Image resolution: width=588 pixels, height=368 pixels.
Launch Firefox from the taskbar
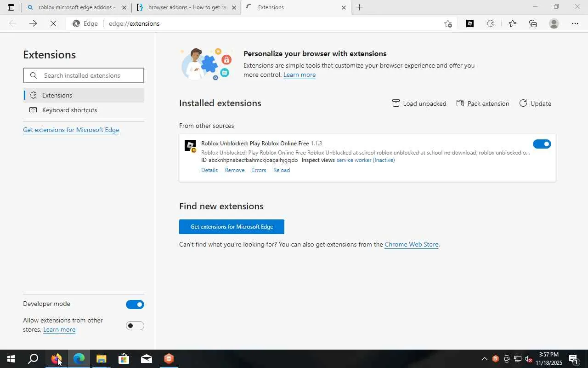click(x=56, y=359)
